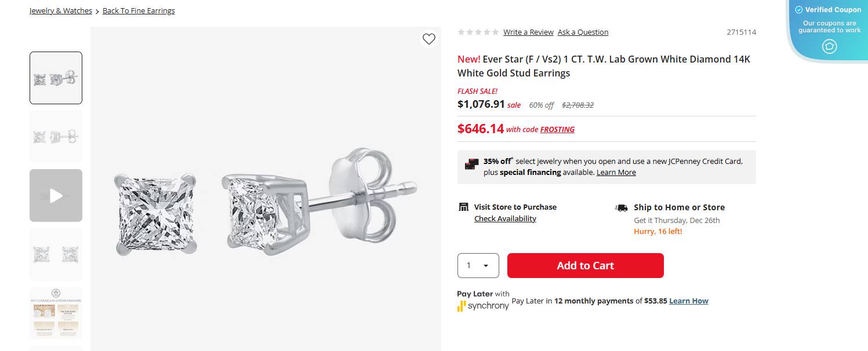868x351 pixels.
Task: Open the Jewelry & Watches category
Action: [x=60, y=10]
